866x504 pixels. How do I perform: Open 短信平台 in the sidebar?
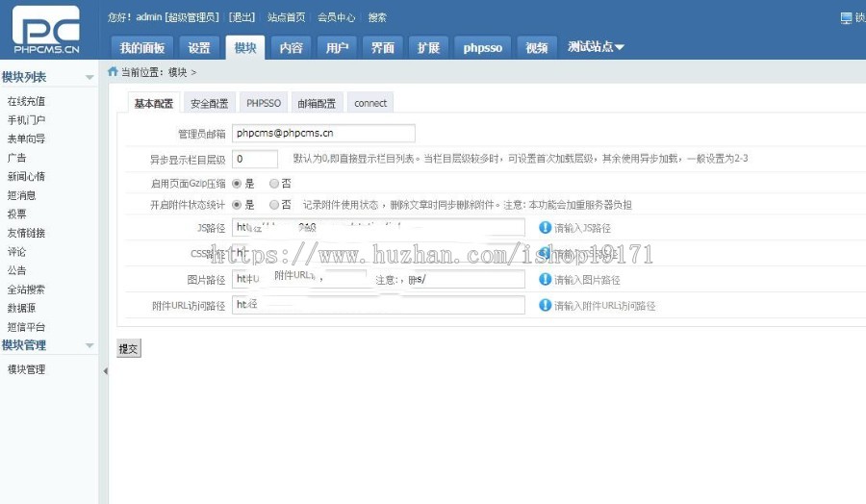pyautogui.click(x=26, y=327)
